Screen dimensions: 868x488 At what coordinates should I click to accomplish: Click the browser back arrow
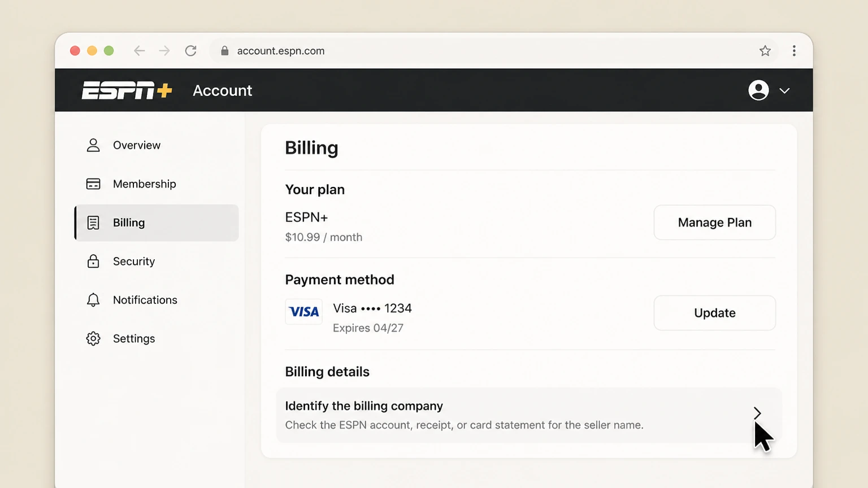click(x=140, y=51)
